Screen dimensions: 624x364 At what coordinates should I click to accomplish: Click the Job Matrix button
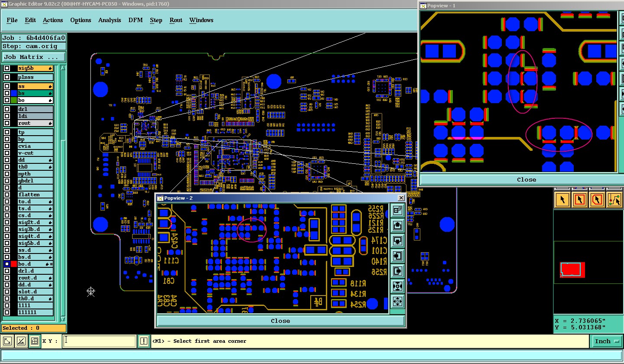click(x=34, y=57)
